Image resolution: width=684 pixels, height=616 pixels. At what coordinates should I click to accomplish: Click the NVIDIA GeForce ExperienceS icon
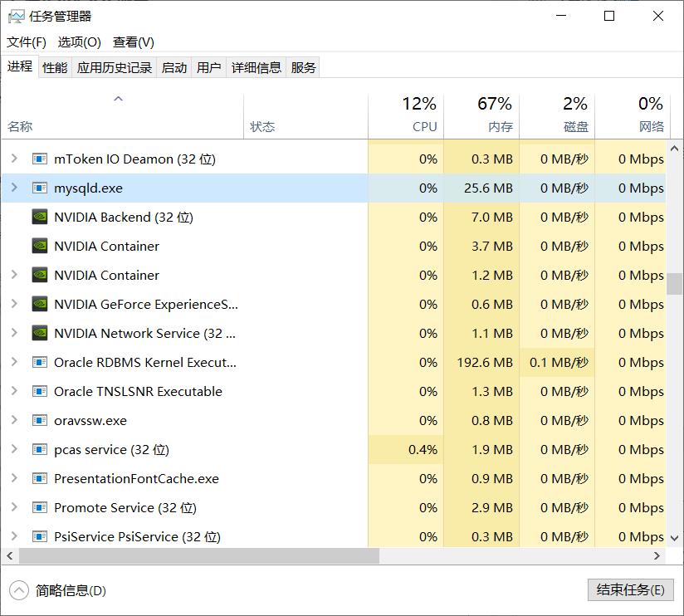[x=40, y=304]
